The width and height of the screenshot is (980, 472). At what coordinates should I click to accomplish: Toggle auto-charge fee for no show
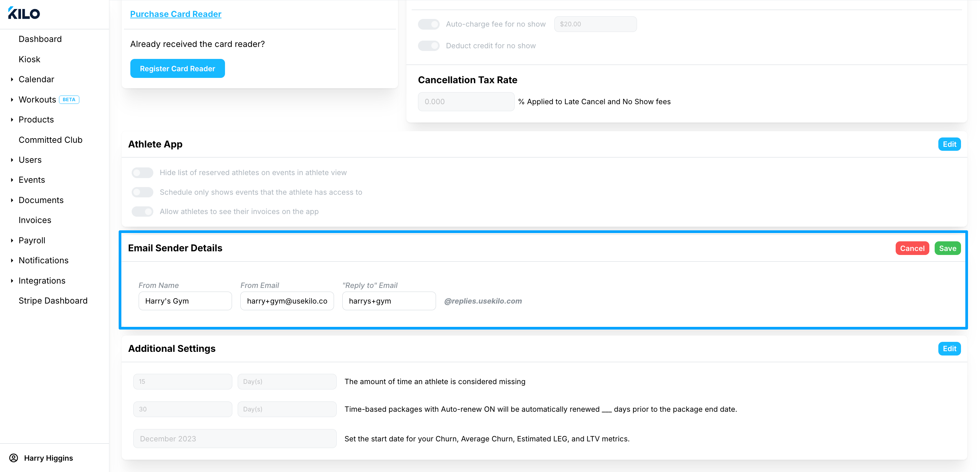coord(429,24)
